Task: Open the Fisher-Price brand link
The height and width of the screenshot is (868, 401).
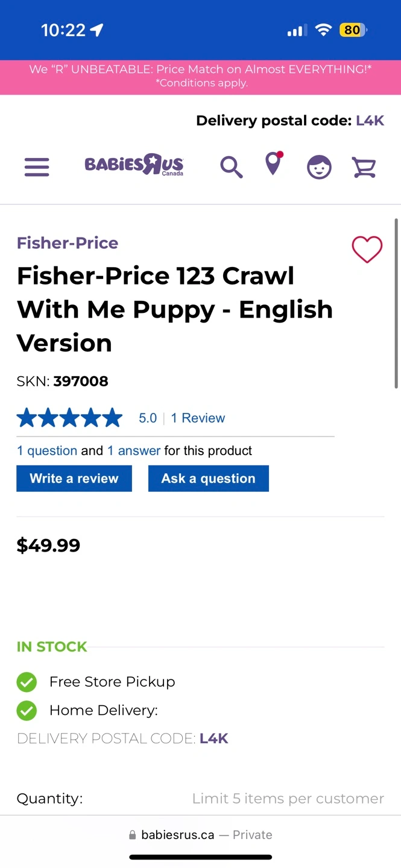Action: (68, 243)
